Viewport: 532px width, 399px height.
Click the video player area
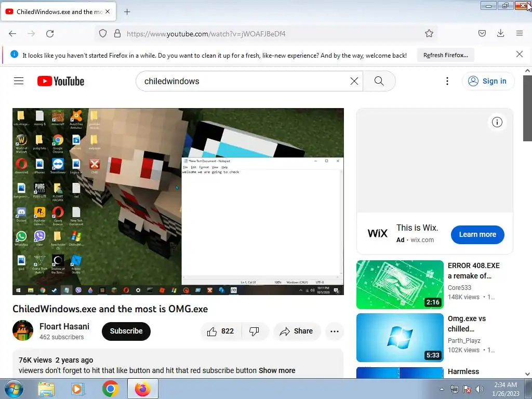click(x=178, y=202)
